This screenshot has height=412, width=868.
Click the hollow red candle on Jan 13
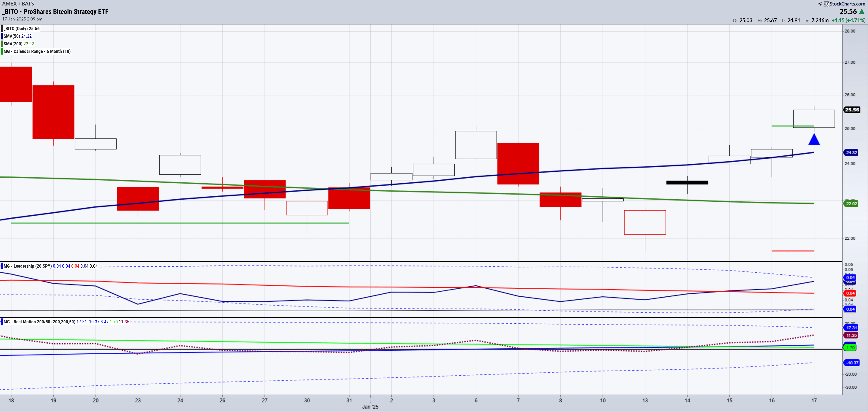[645, 222]
